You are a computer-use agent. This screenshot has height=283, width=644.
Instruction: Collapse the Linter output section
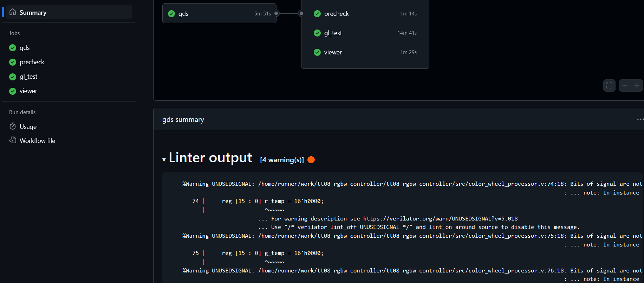click(164, 160)
